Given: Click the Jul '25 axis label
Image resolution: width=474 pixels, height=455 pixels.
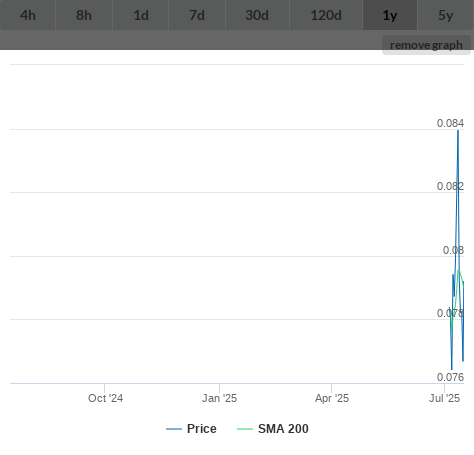Looking at the screenshot, I should click(444, 398).
